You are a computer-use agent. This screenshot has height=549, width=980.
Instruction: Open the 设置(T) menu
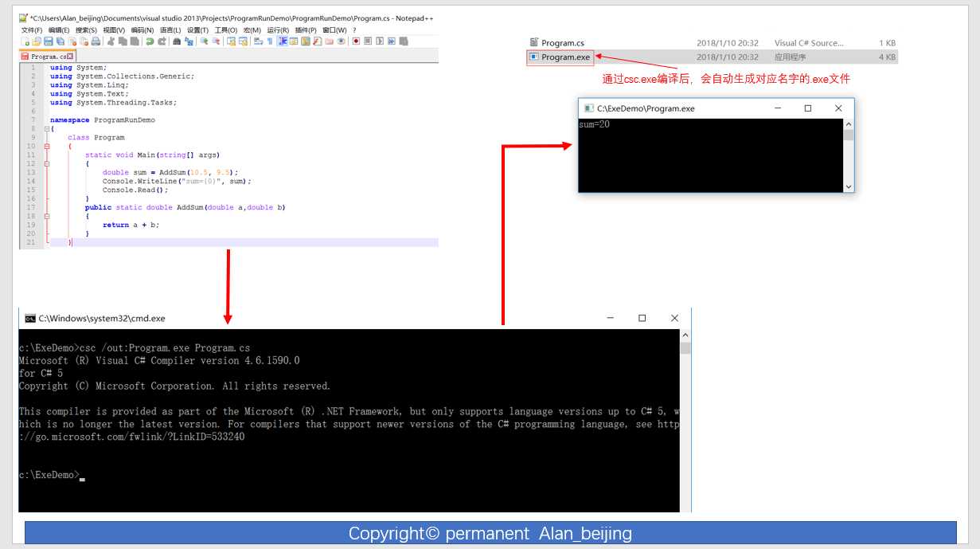click(x=197, y=30)
